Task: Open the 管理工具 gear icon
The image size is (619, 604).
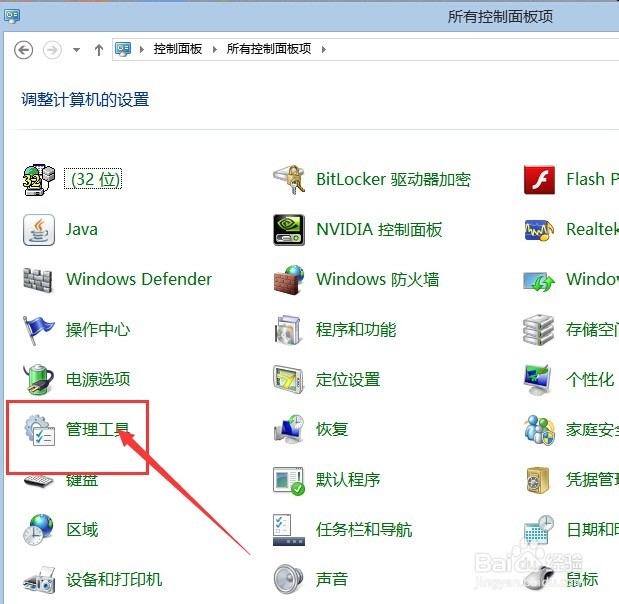Action: click(39, 430)
